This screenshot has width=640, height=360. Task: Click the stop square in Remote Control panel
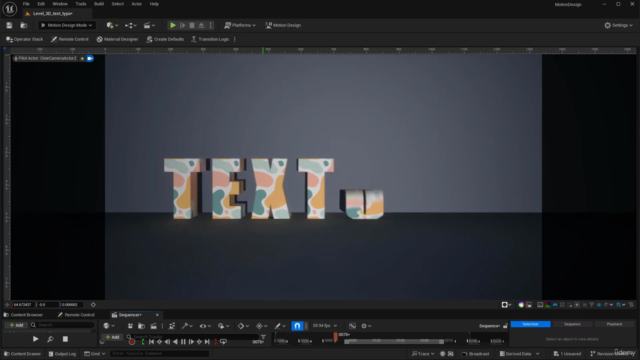(65, 339)
